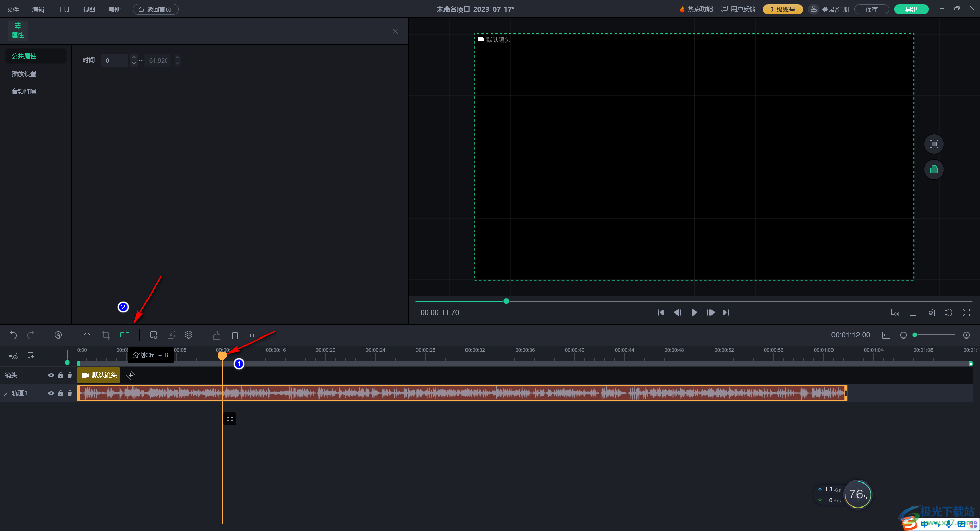The width and height of the screenshot is (980, 531).
Task: Click the track list view icon
Action: coord(13,356)
